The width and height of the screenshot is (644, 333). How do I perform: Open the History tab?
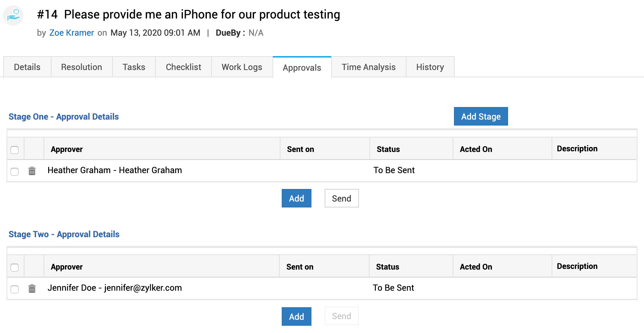point(430,67)
